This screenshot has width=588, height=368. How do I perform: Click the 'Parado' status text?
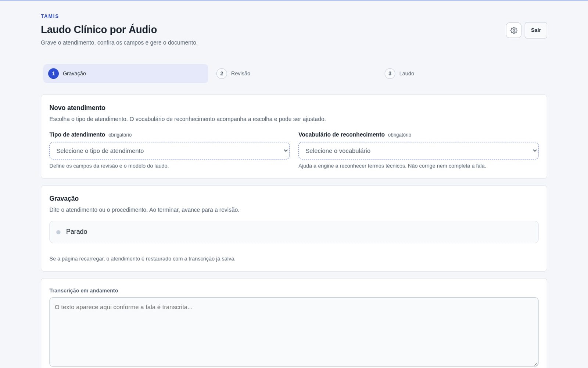click(76, 232)
